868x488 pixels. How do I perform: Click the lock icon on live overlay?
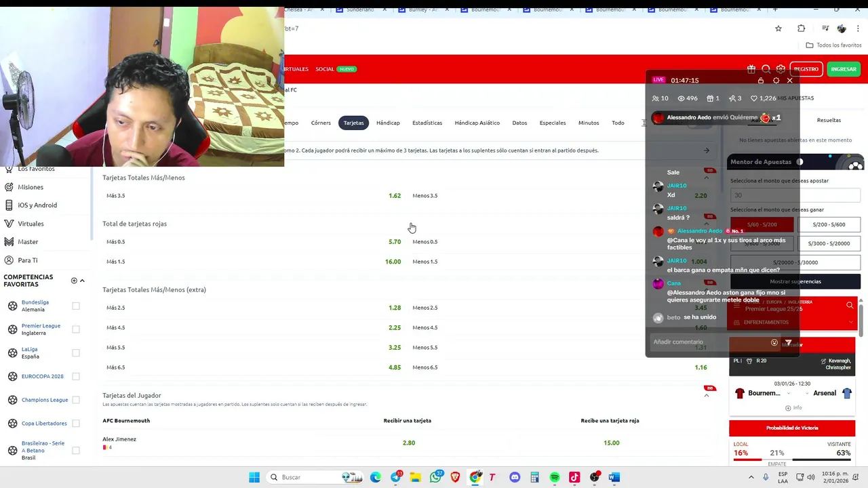coord(761,80)
